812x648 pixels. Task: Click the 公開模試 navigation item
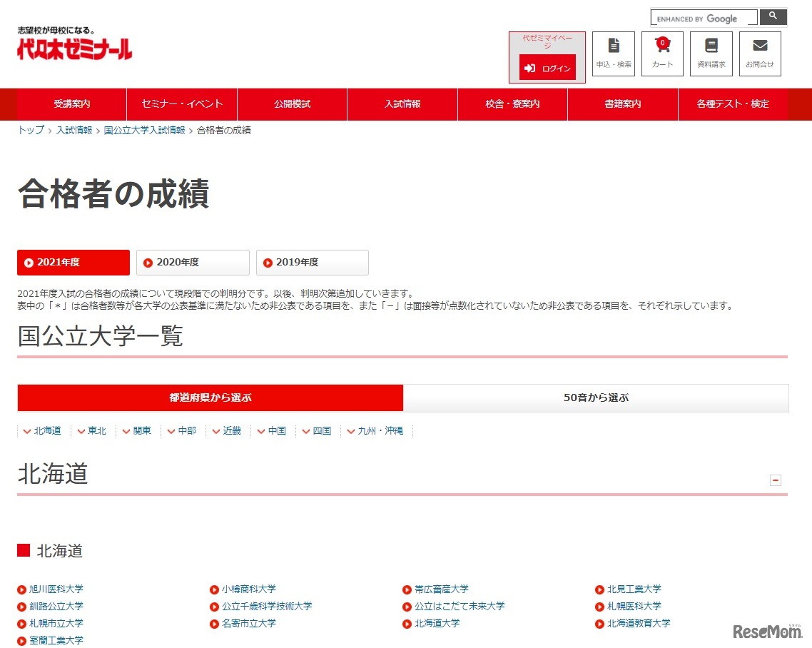click(292, 104)
